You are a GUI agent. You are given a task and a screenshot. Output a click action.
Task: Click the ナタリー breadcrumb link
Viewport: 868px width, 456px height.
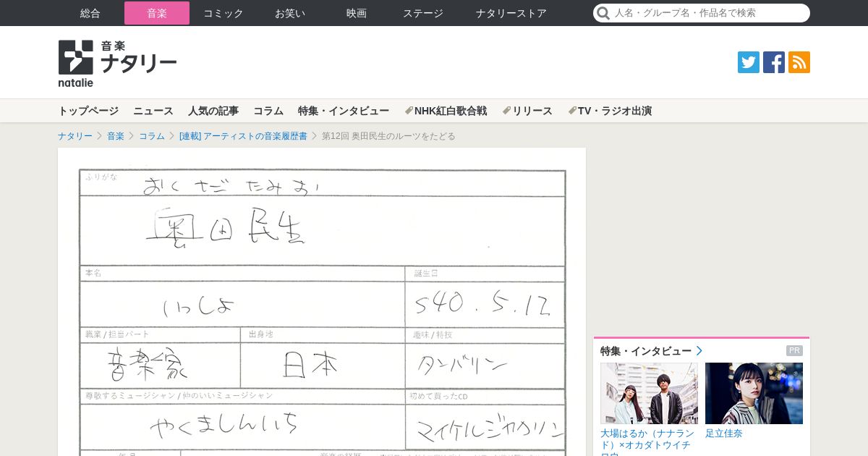click(x=75, y=136)
